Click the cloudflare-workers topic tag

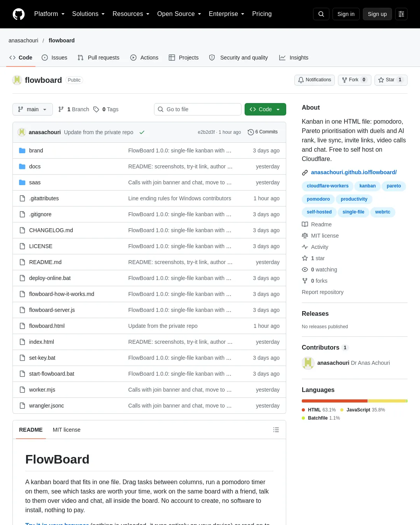(327, 186)
